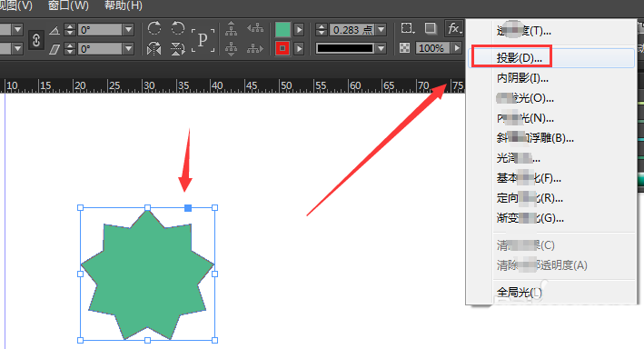
Task: Click the fx effects button
Action: point(454,29)
